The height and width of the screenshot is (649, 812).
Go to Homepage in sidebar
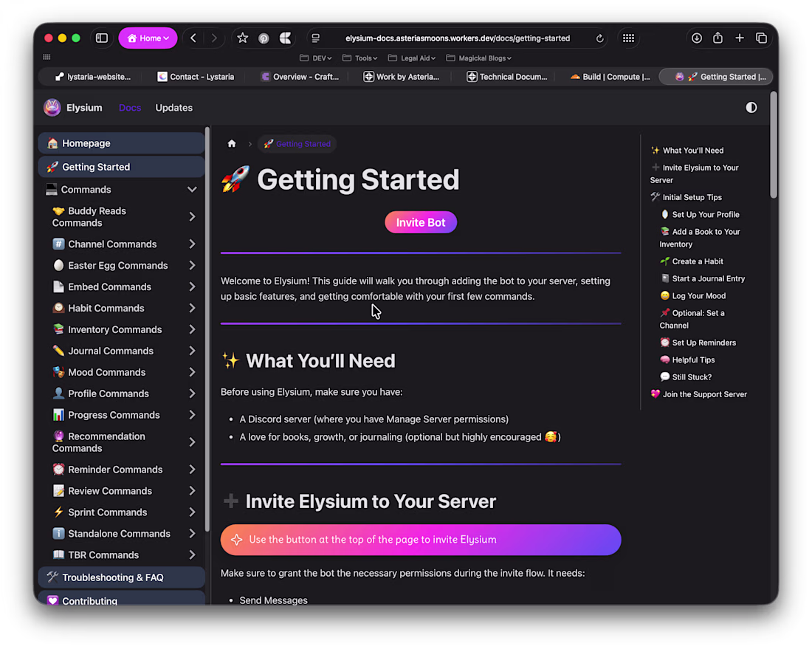[x=121, y=143]
